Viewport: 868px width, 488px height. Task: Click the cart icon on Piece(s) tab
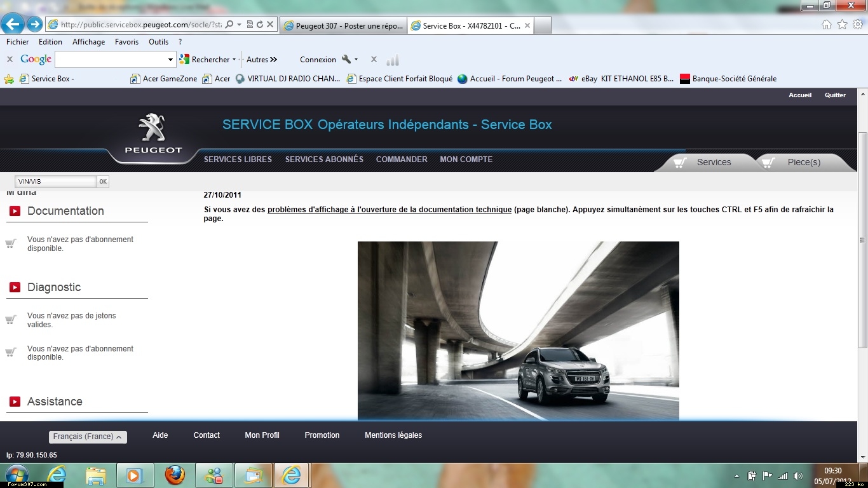(768, 162)
